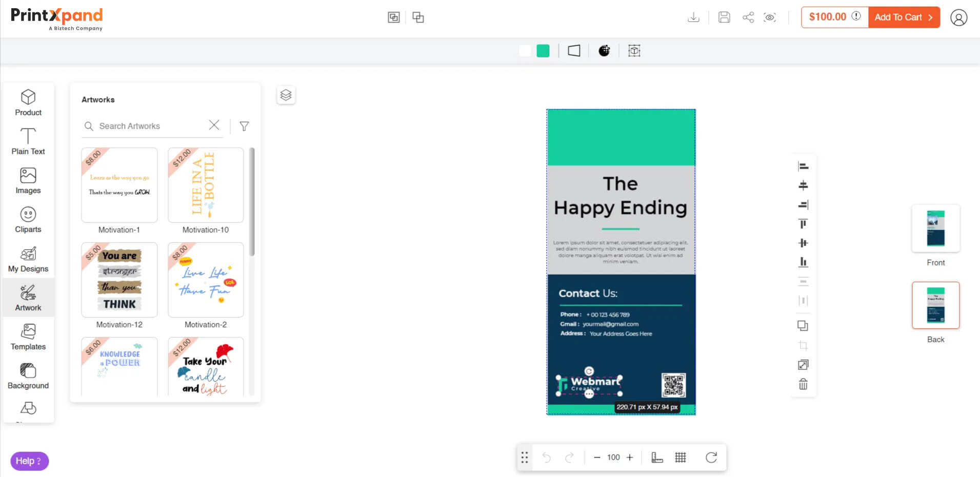Viewport: 980px width, 477px height.
Task: Switch to the Front side thumbnail
Action: pyautogui.click(x=936, y=229)
